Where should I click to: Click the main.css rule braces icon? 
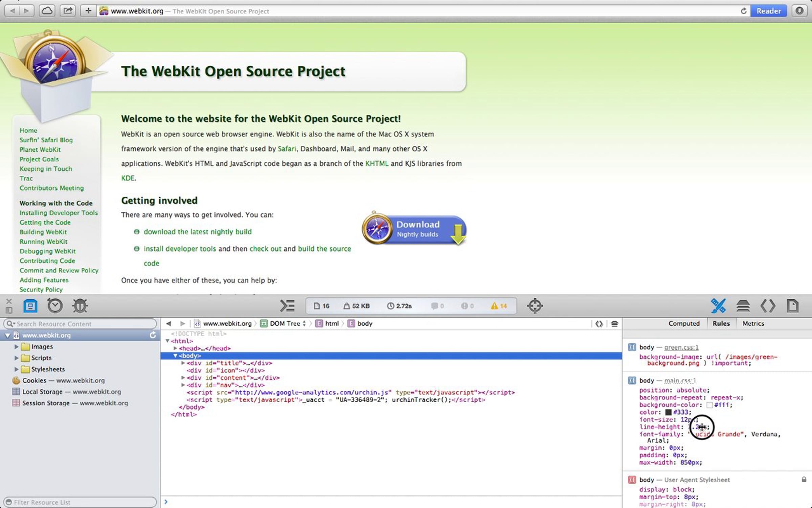(x=632, y=380)
